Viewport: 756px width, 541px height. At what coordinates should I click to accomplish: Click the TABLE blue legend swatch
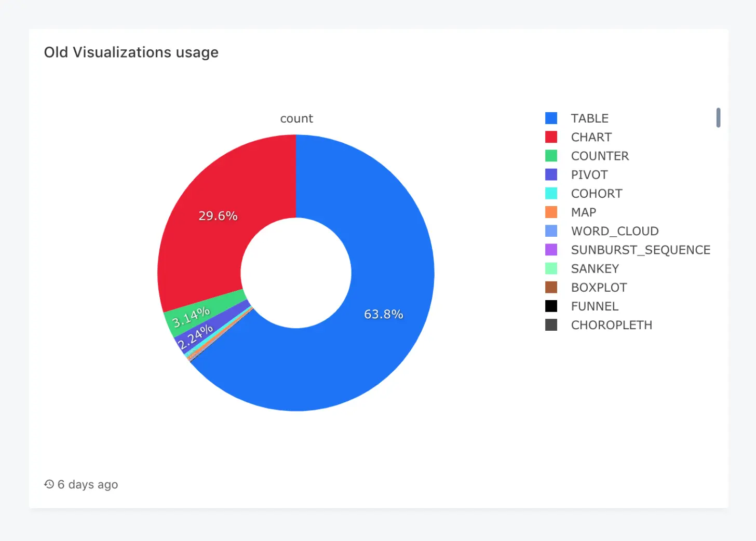[x=551, y=118]
